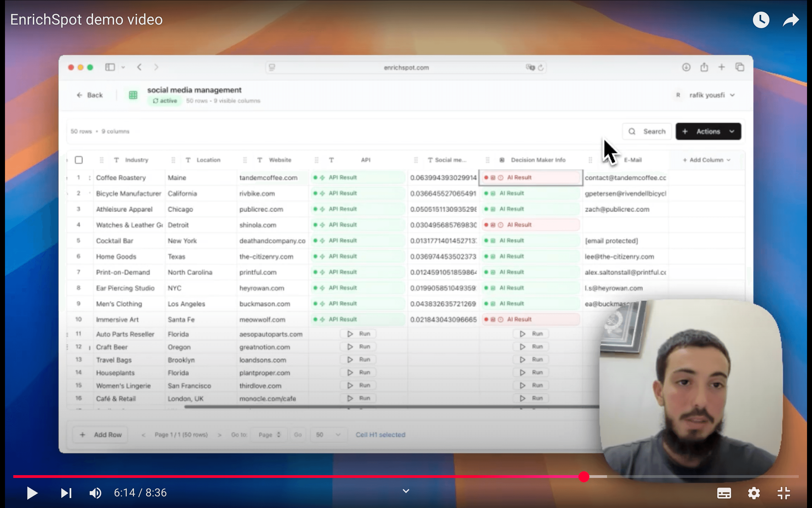The height and width of the screenshot is (508, 812).
Task: Click the Search field in table
Action: [x=647, y=131]
